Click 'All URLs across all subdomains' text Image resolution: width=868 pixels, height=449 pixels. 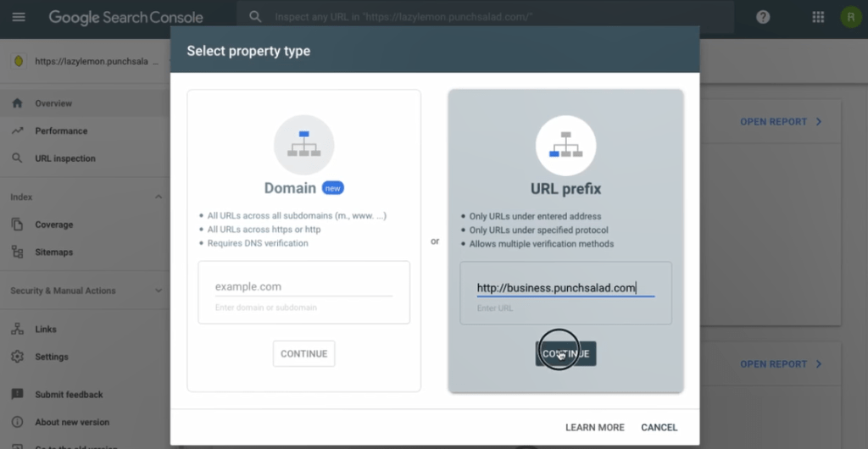point(297,216)
